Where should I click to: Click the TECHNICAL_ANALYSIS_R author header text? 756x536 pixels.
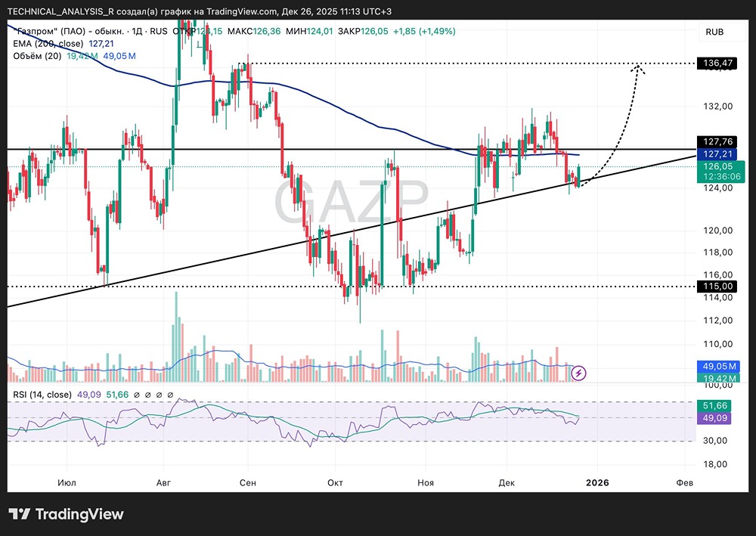click(60, 11)
